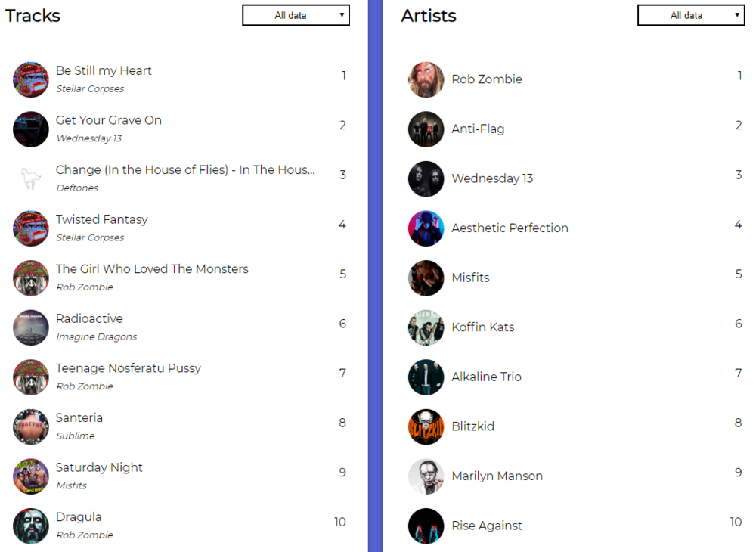Screen dimensions: 756x552
Task: Open the Alkaline Trio artist entry
Action: [486, 377]
